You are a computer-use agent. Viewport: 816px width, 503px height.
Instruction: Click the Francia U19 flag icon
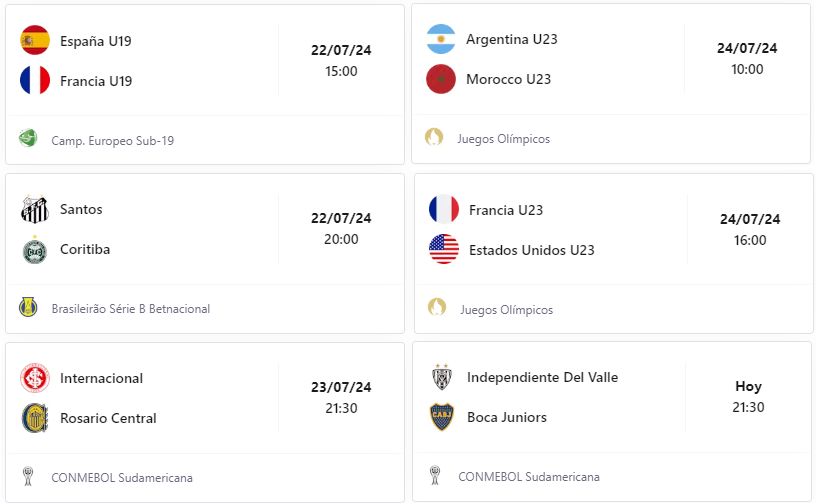[35, 80]
